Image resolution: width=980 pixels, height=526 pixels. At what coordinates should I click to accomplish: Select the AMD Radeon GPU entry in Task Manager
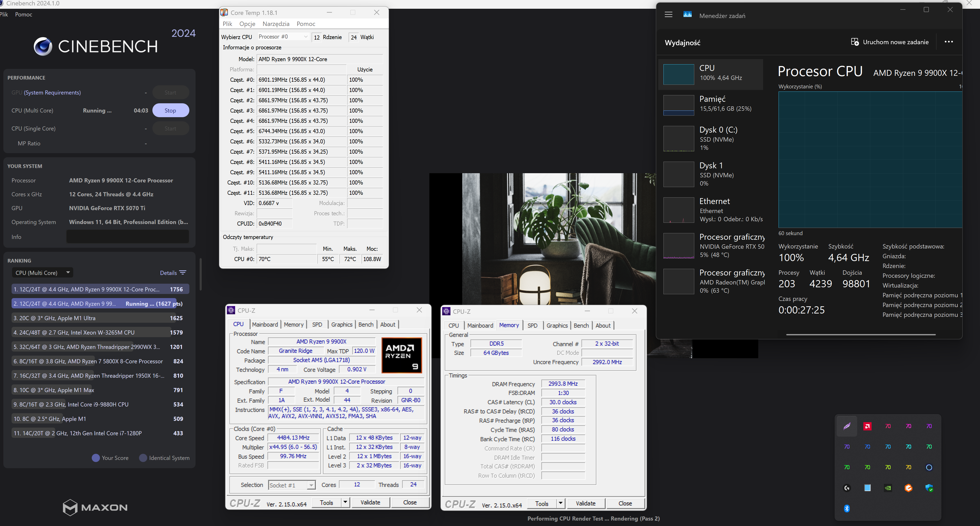point(711,281)
